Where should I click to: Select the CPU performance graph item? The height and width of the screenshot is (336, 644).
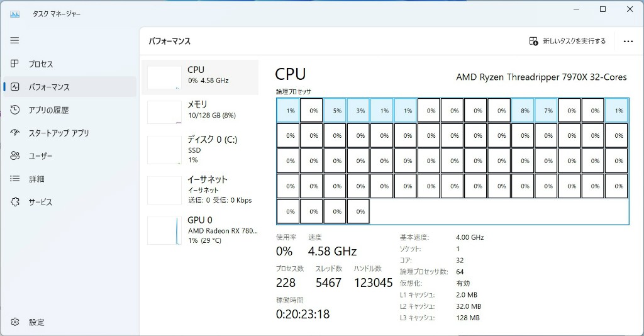click(x=200, y=77)
